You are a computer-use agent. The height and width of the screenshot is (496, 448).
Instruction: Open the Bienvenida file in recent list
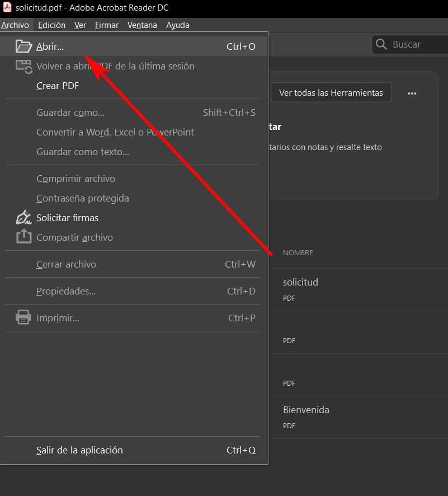[306, 410]
